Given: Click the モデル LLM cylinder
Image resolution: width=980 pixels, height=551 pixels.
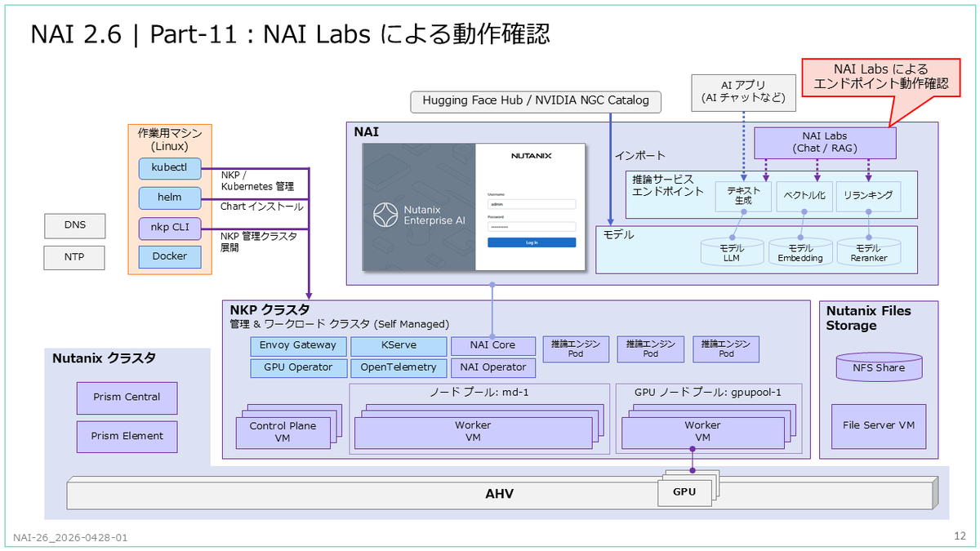Looking at the screenshot, I should (732, 252).
